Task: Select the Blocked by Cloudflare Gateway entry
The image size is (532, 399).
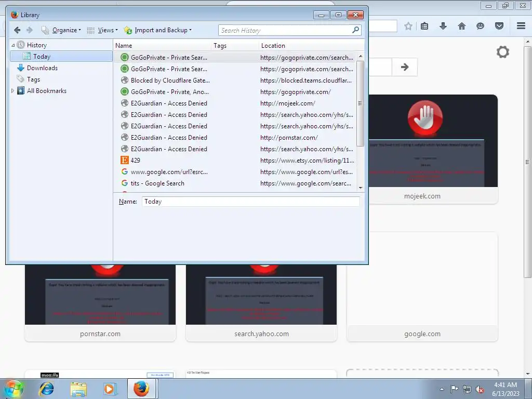Action: 235,81
